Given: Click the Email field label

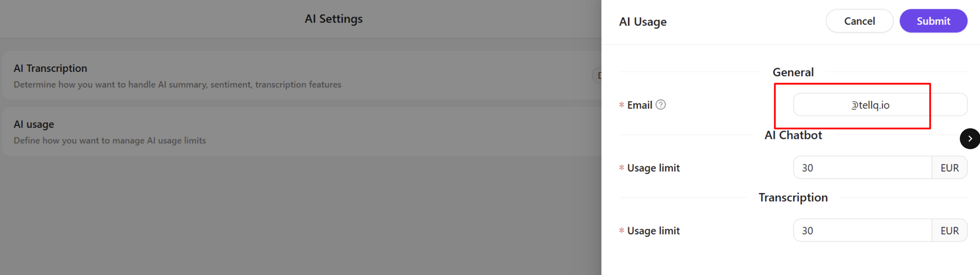Looking at the screenshot, I should [x=639, y=105].
